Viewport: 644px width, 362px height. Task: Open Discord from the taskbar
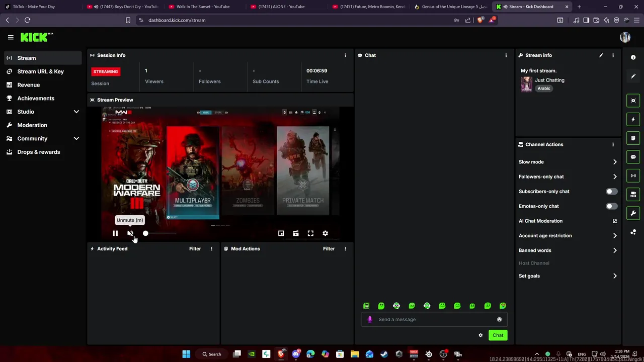point(296,354)
